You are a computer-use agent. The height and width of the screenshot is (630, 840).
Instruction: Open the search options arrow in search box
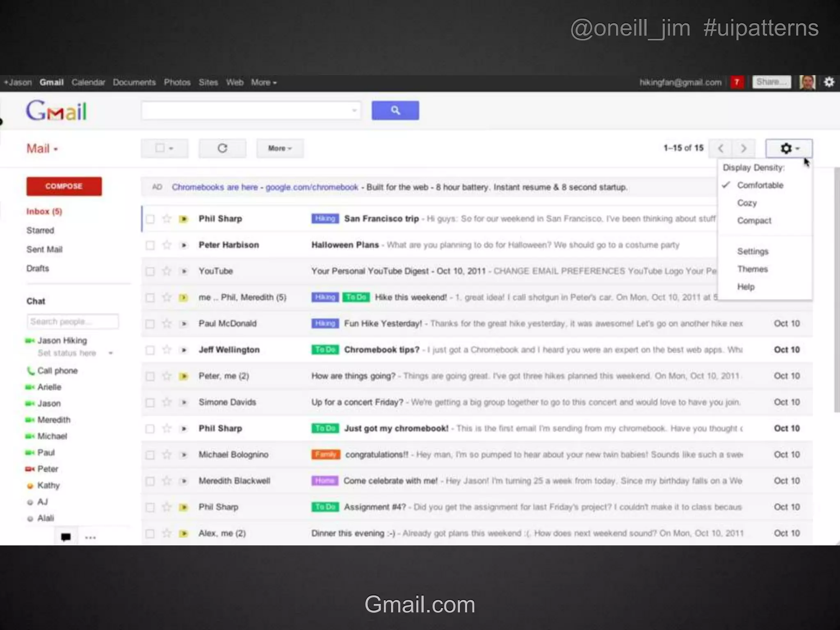point(354,110)
